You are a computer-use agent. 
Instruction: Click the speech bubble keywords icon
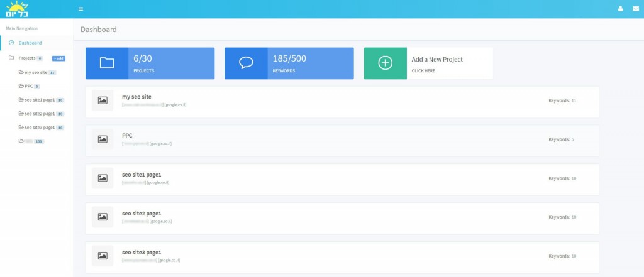click(246, 63)
